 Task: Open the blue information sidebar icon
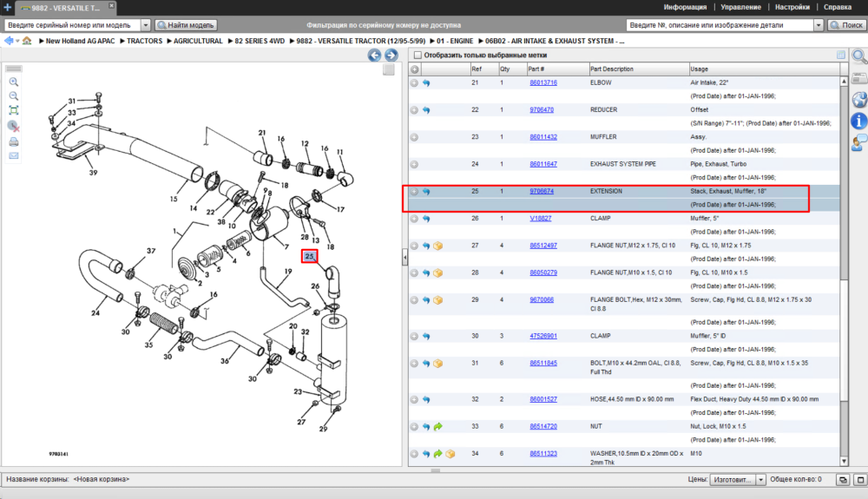[859, 121]
